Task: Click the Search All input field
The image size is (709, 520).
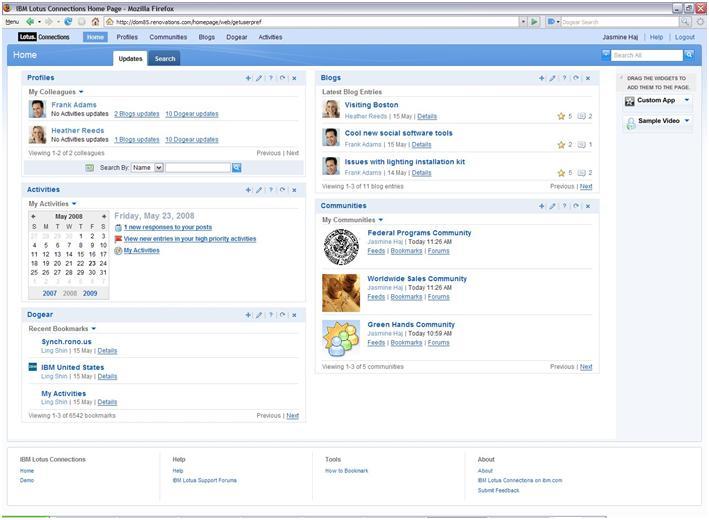Action: click(x=647, y=55)
